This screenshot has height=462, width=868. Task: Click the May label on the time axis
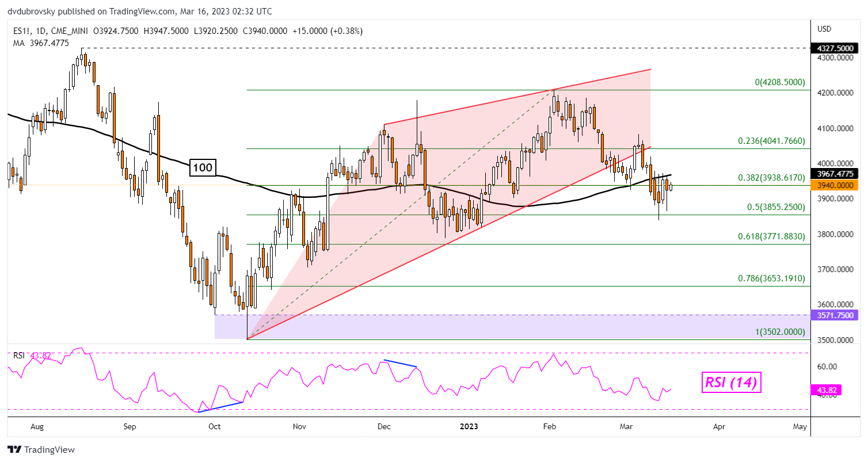[x=800, y=427]
